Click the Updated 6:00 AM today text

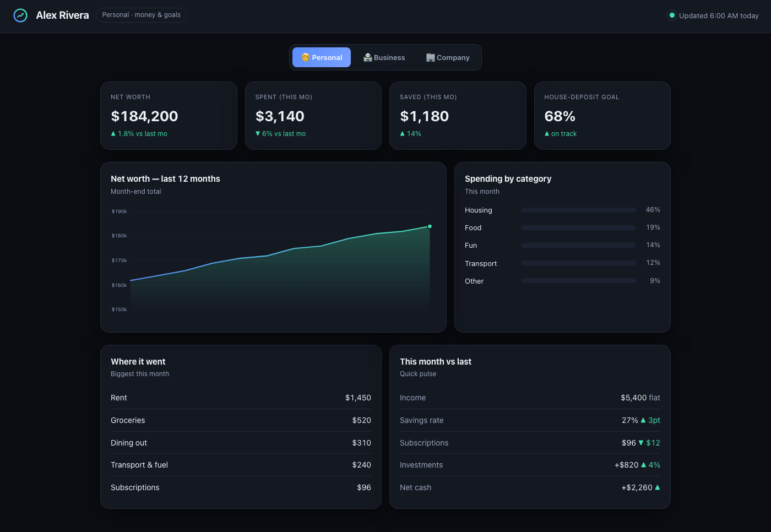(719, 15)
